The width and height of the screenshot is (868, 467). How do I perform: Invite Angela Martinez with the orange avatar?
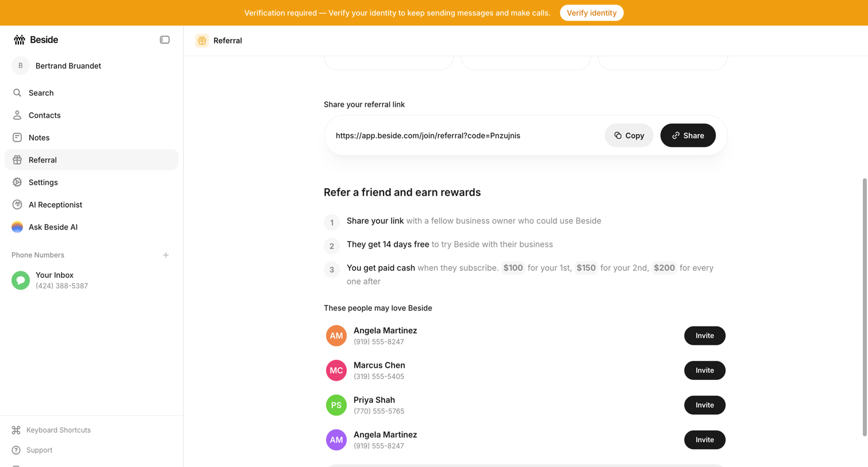coord(704,336)
